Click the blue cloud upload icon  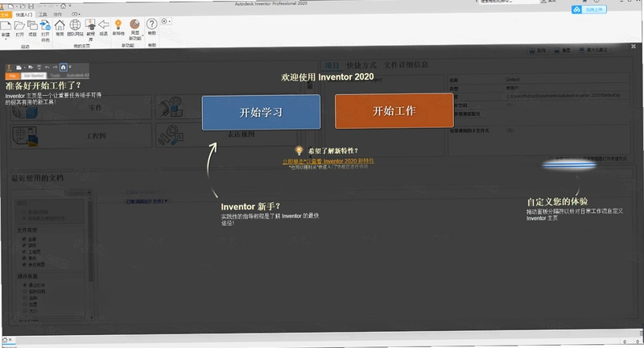[576, 9]
